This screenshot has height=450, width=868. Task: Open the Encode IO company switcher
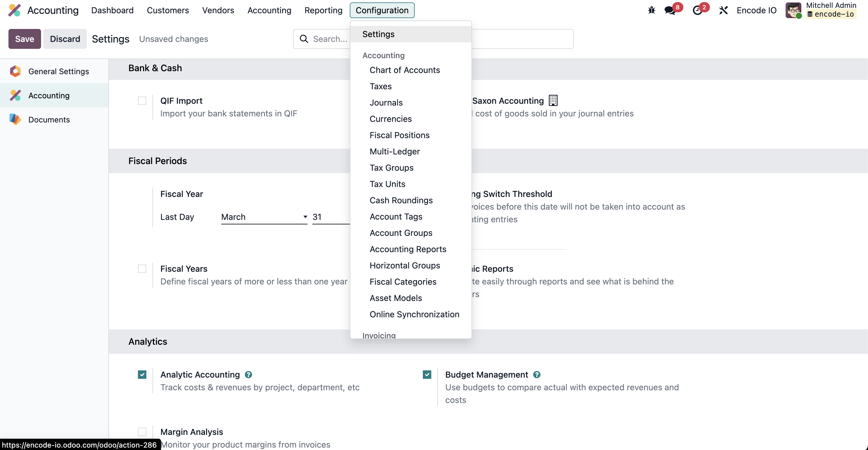point(756,10)
